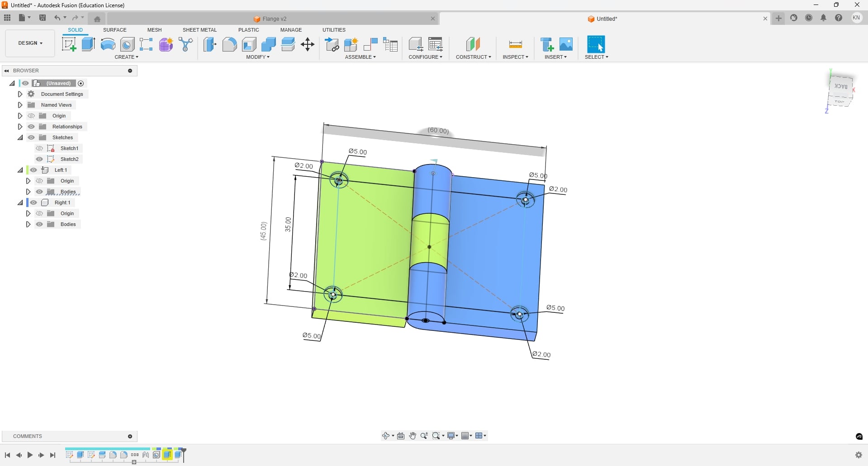Start the Joint tool in Assemble
868x466 pixels.
coord(370,44)
